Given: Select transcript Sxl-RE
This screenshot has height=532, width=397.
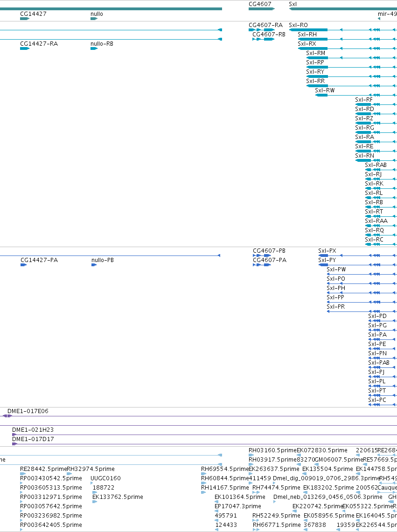Looking at the screenshot, I should [x=364, y=146].
